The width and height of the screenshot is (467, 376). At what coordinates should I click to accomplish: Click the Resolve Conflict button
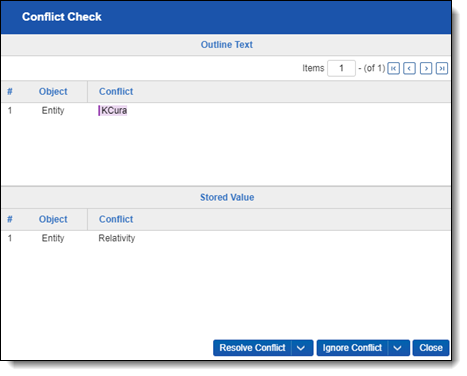coord(252,348)
